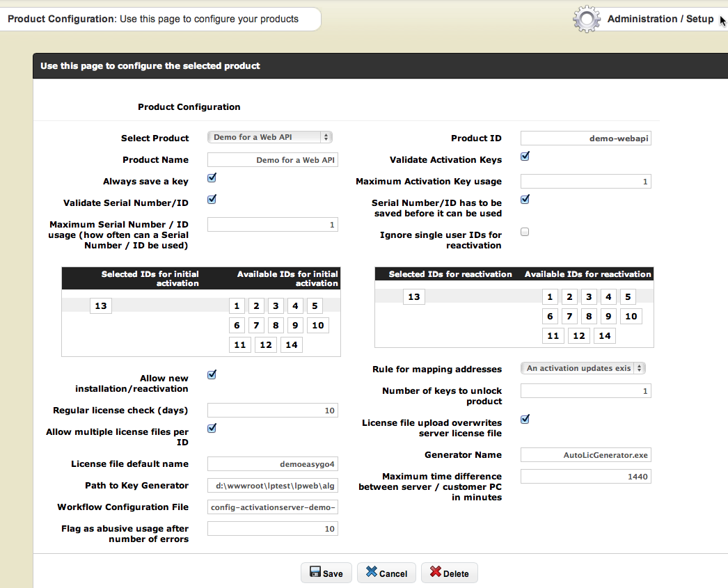Click selected ID 13 for initial activation
728x588 pixels.
[101, 306]
